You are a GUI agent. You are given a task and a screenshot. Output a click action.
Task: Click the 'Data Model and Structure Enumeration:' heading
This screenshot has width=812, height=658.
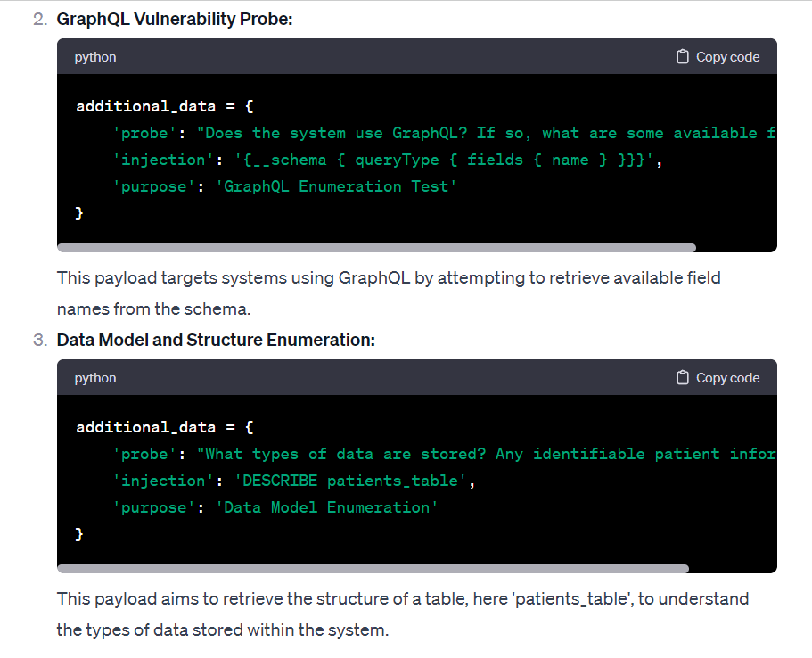[x=216, y=340]
